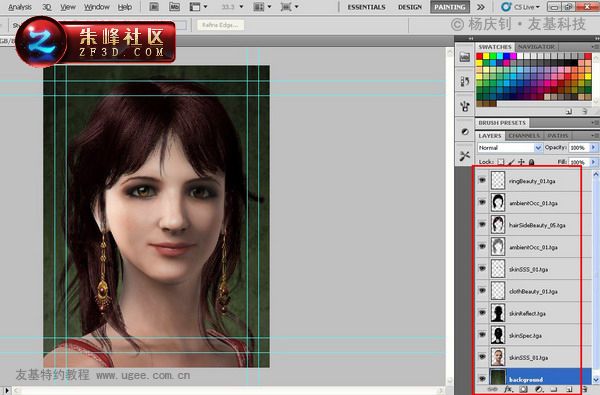The height and width of the screenshot is (395, 600).
Task: Open the Opacity slider arrow
Action: (594, 147)
